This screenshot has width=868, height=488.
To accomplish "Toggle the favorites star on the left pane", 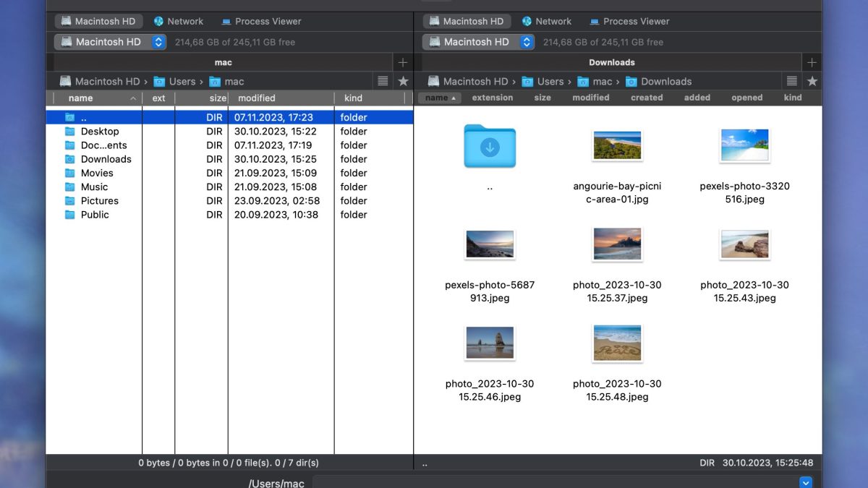I will [x=403, y=81].
